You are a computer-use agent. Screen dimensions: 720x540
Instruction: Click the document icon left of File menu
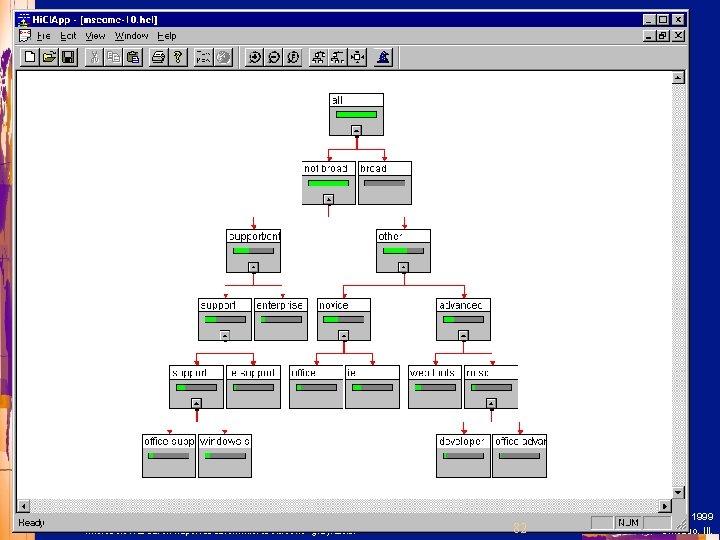(x=25, y=36)
